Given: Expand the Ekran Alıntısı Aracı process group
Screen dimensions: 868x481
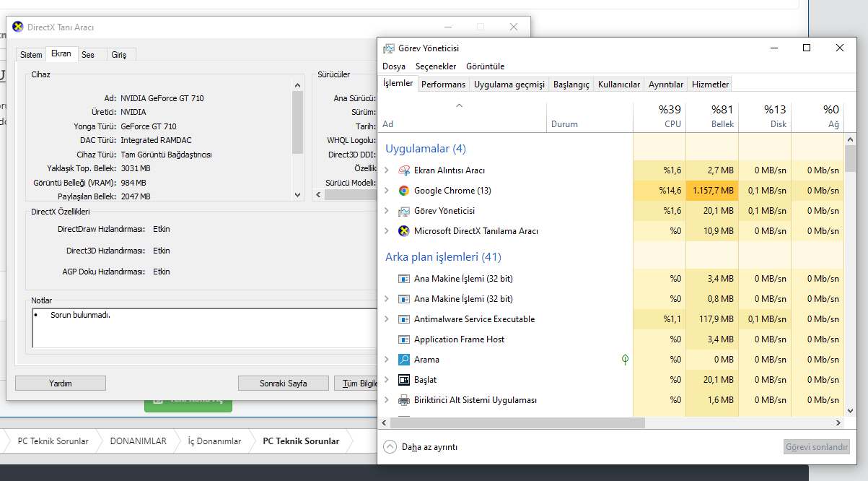Looking at the screenshot, I should [387, 170].
